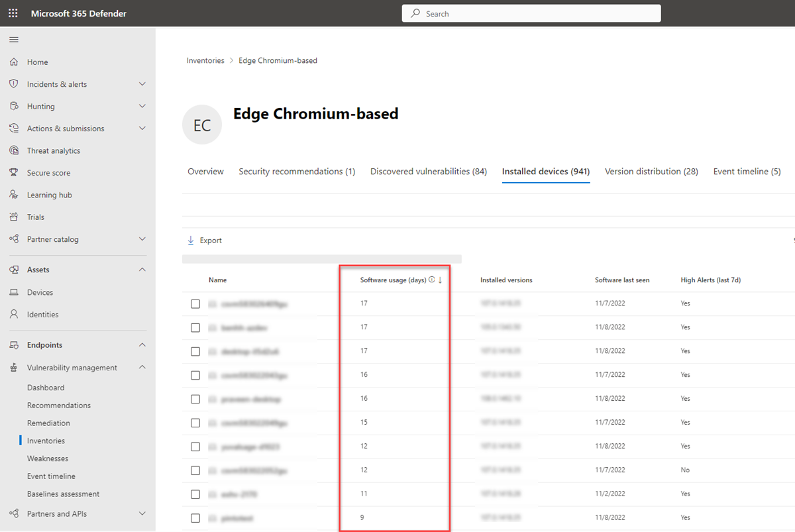Click the search input field
This screenshot has height=532, width=795.
531,13
